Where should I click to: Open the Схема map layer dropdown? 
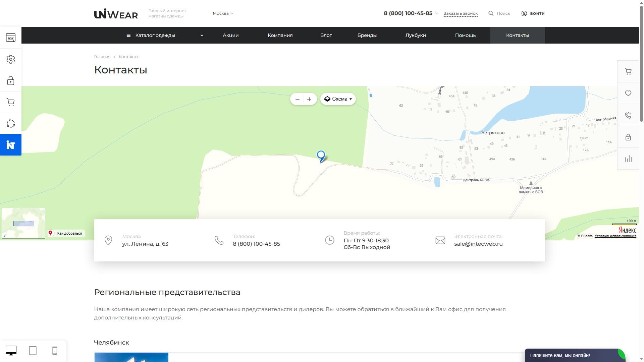coord(338,99)
